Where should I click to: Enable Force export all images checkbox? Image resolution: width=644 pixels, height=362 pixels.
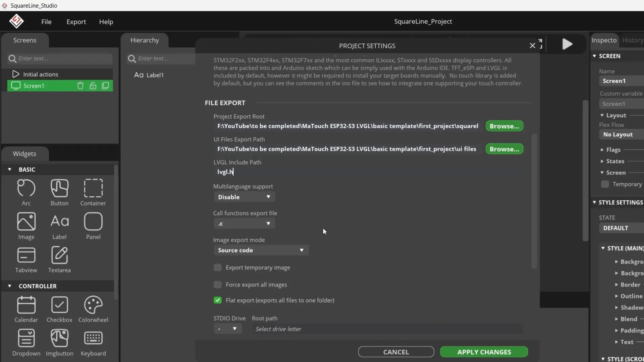218,285
